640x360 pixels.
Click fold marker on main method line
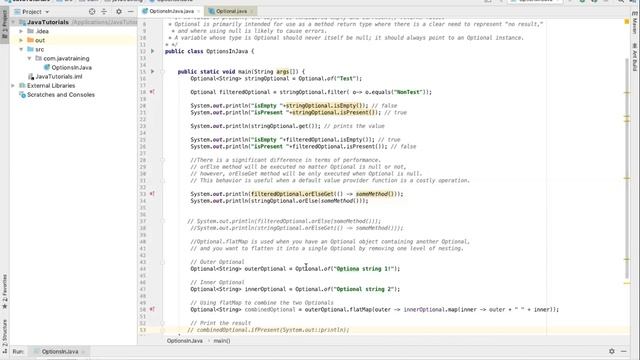[x=162, y=72]
